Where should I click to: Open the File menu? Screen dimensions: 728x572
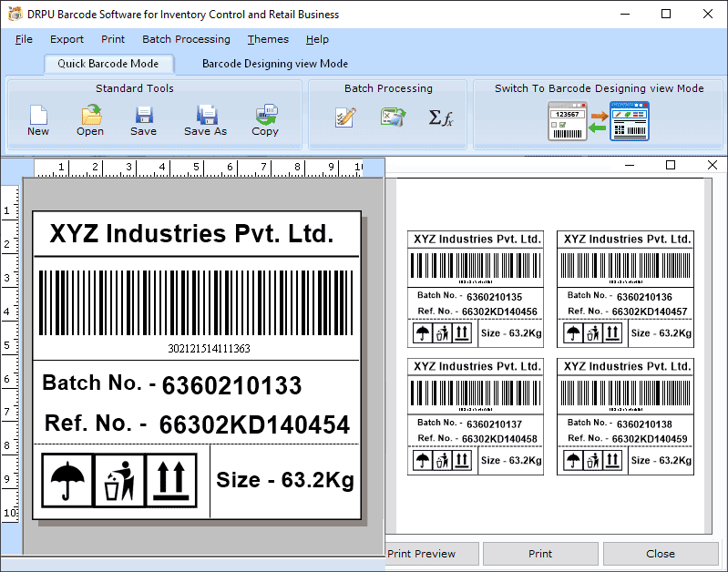[24, 39]
